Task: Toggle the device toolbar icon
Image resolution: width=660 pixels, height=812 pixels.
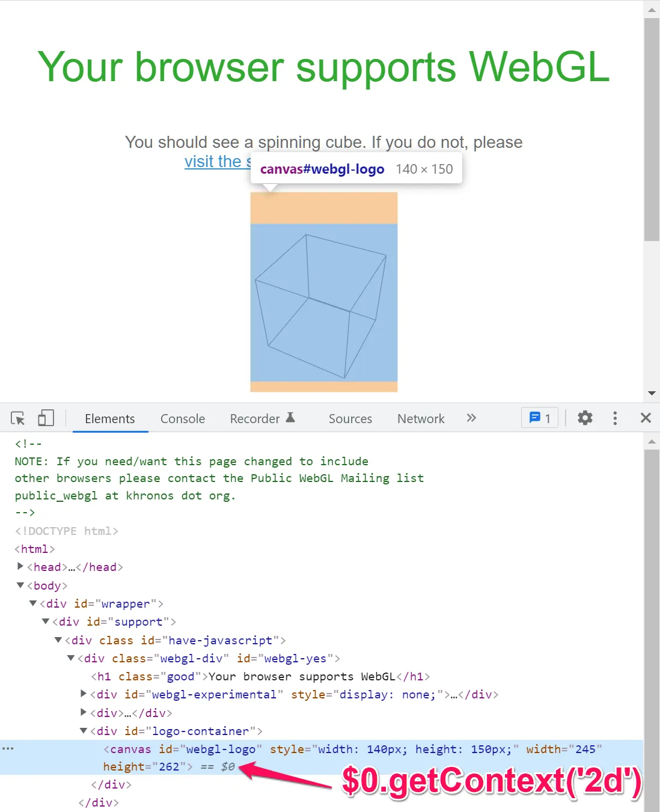Action: click(x=46, y=418)
